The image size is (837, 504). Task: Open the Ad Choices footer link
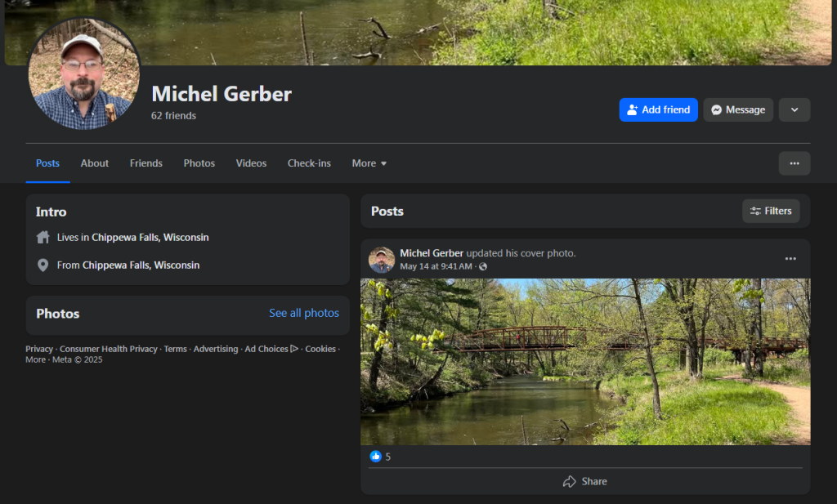[x=271, y=349]
